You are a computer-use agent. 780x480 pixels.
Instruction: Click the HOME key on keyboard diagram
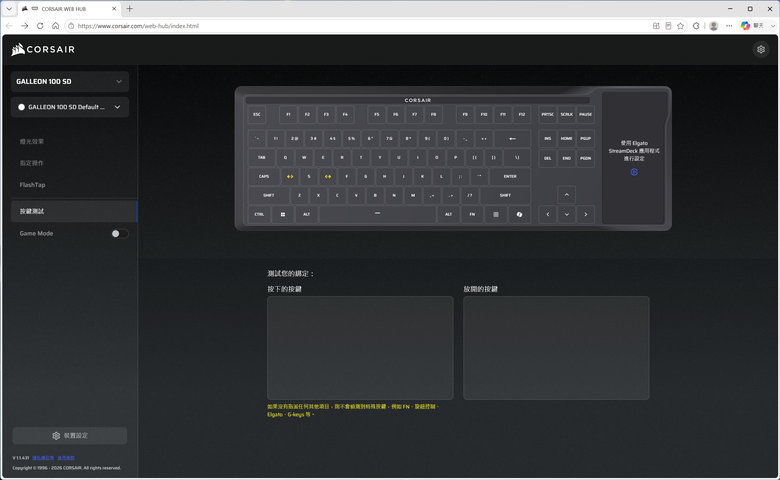pos(567,138)
